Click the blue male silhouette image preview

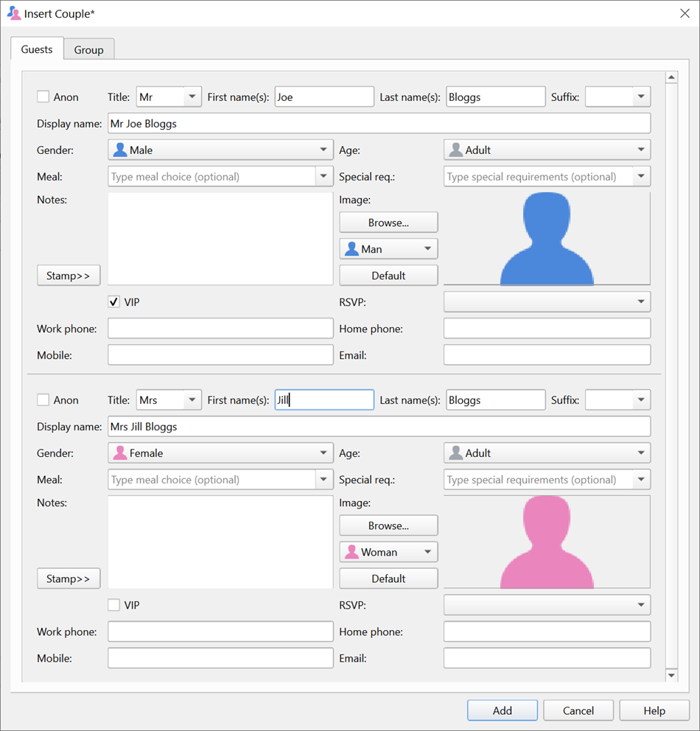[547, 239]
